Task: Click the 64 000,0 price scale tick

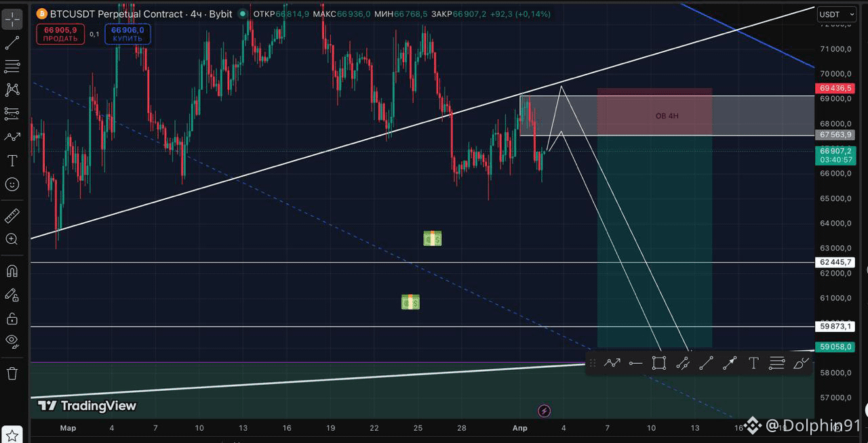Action: 835,224
